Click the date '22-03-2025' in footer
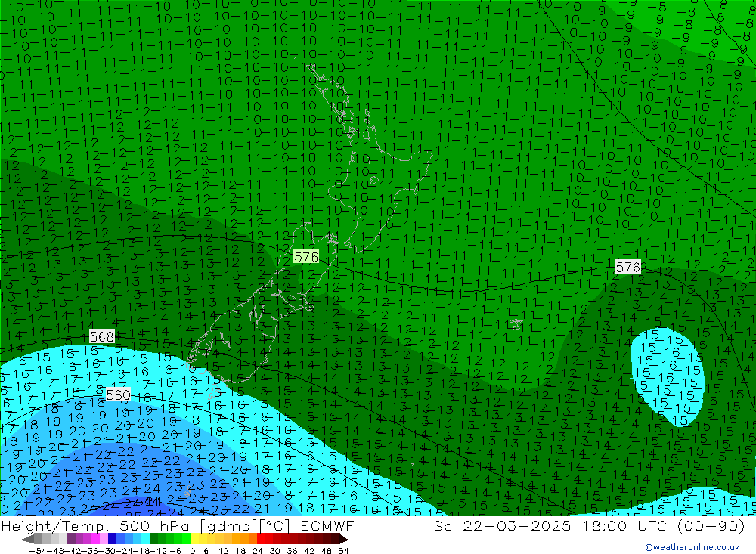756x554 pixels. pos(517,525)
